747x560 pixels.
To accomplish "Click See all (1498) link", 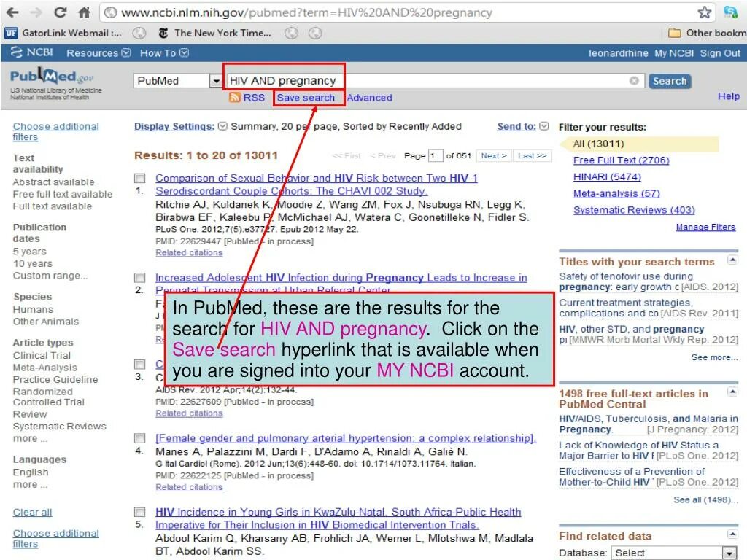I will pos(705,499).
